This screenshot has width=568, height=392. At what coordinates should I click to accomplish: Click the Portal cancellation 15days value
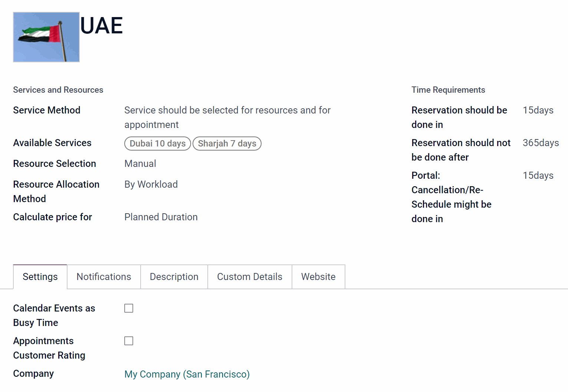pos(538,175)
